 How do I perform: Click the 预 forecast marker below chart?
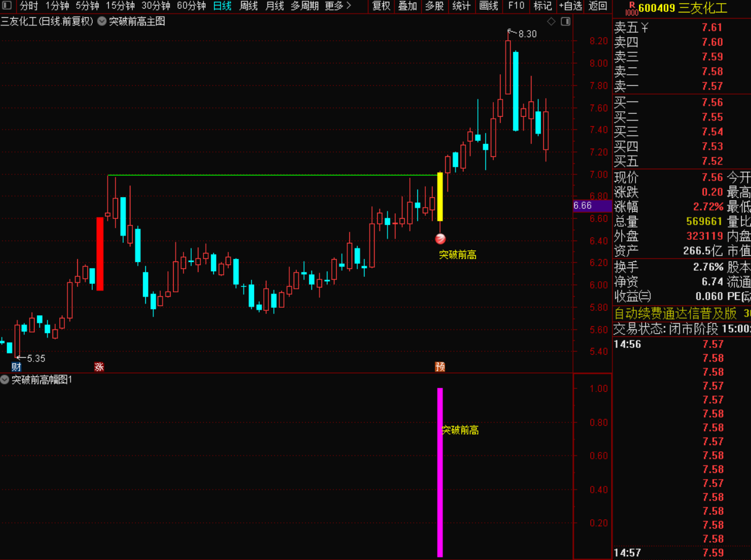coord(439,367)
